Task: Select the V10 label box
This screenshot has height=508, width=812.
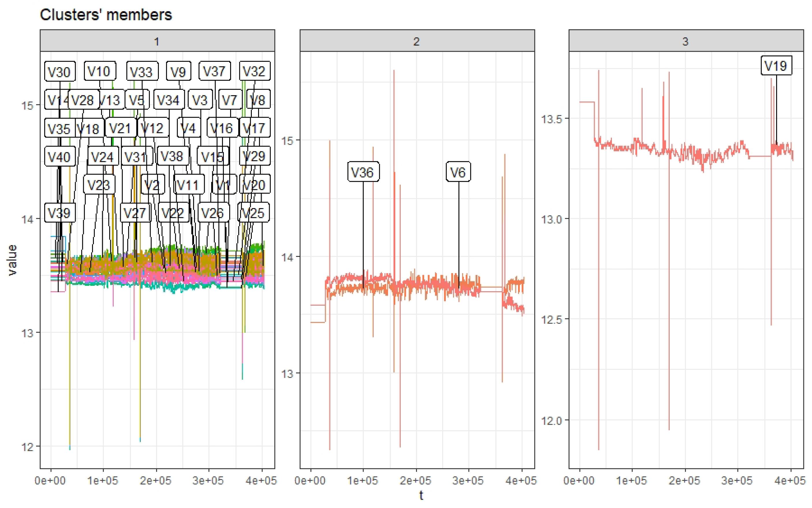Action: [99, 71]
